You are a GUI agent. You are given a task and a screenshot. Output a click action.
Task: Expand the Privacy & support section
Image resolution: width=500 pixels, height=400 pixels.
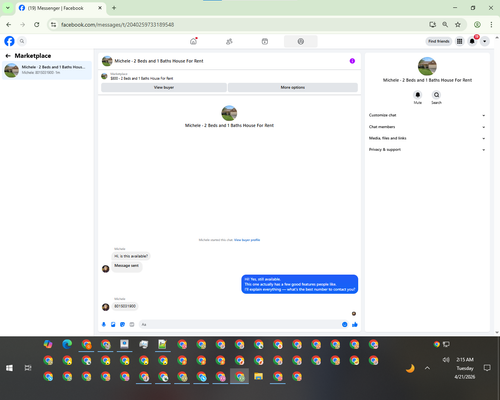tap(427, 150)
